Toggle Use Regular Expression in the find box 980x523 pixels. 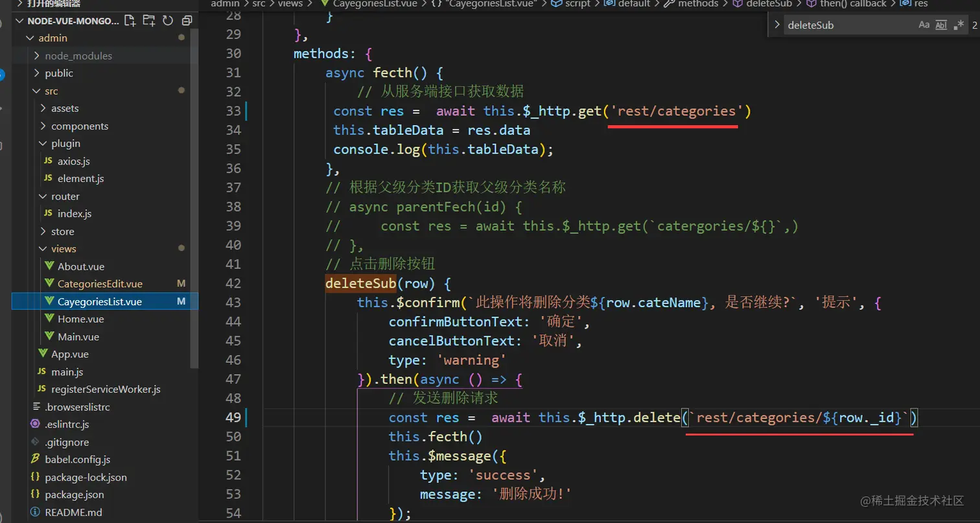[958, 25]
